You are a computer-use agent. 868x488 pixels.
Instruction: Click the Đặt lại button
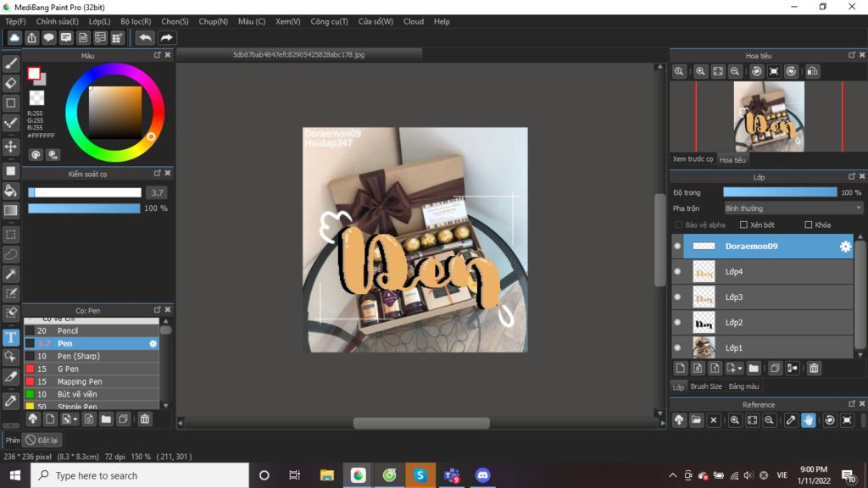pyautogui.click(x=42, y=441)
